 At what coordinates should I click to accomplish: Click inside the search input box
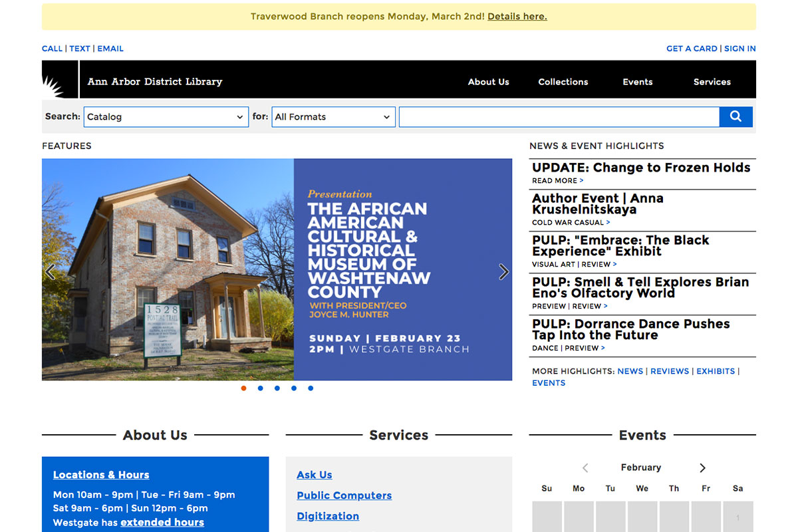tap(559, 116)
